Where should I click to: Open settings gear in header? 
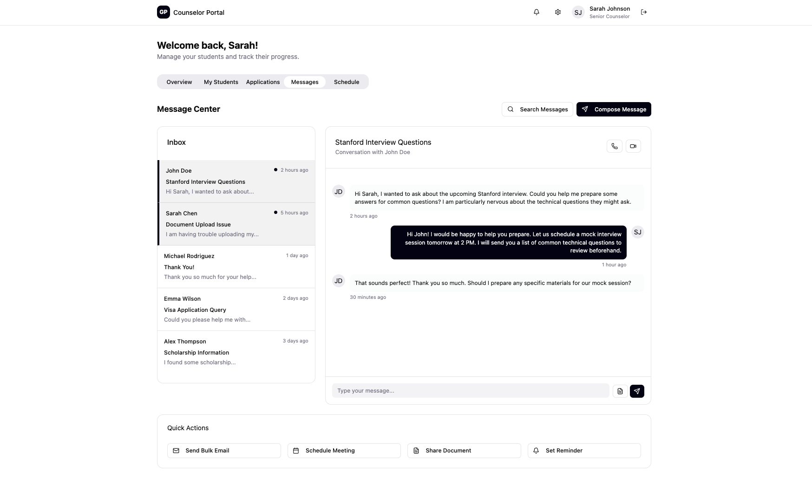coord(558,12)
